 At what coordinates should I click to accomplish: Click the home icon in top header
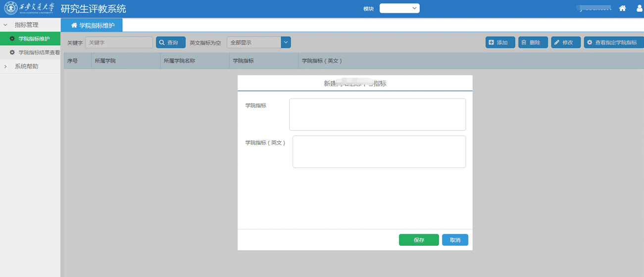(622, 8)
